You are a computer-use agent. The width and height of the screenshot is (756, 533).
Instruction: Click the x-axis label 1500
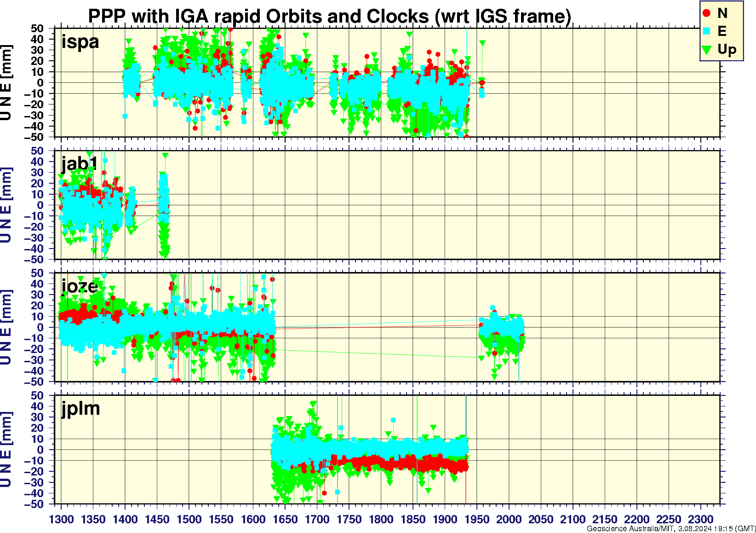point(189,519)
